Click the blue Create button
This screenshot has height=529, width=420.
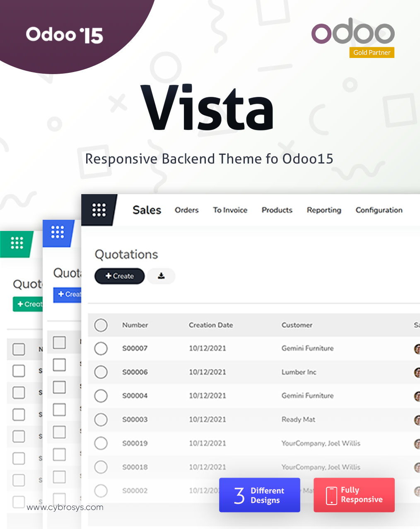pos(68,294)
